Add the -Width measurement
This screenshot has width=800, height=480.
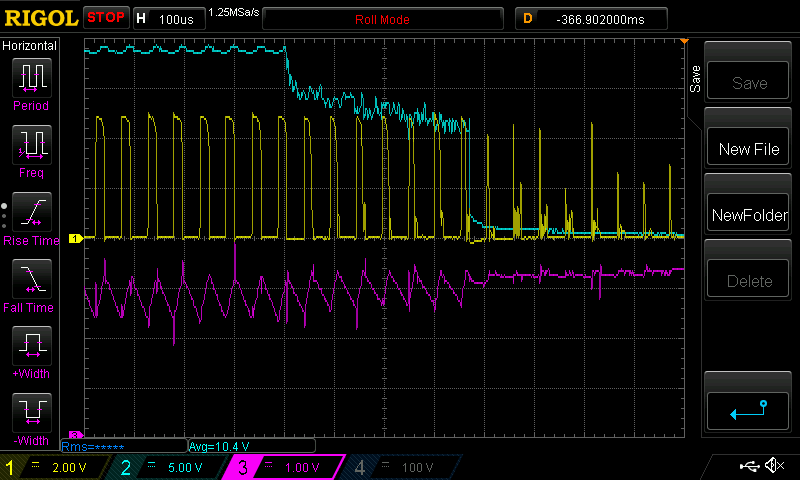[30, 418]
